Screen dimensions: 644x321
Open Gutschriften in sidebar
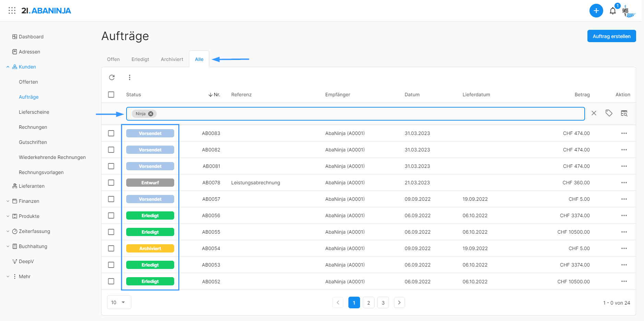click(x=33, y=142)
